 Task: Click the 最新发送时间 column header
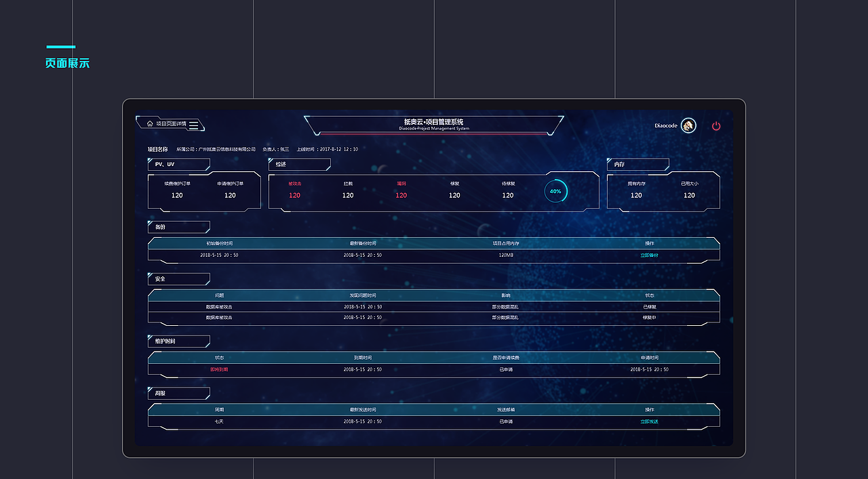pyautogui.click(x=363, y=410)
